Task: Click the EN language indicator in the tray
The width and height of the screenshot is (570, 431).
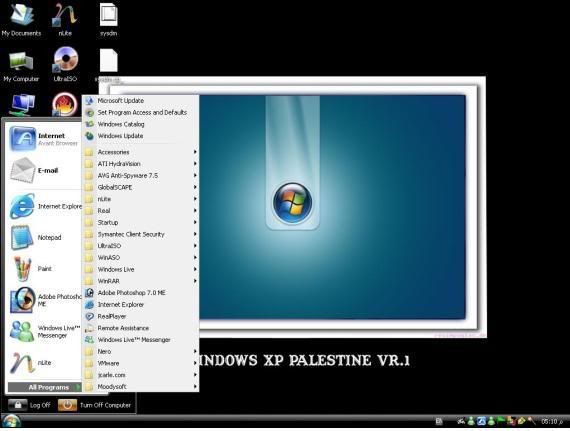Action: (439, 422)
